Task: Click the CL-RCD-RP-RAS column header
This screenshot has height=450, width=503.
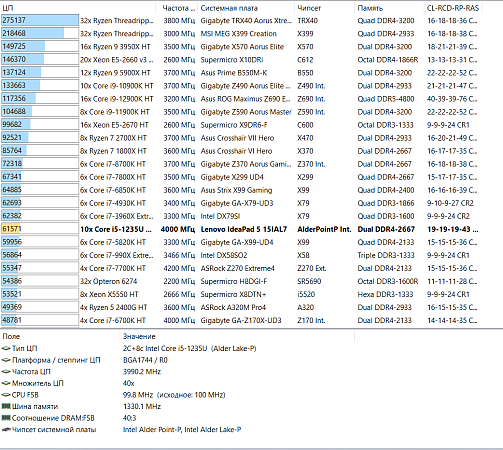Action: (453, 8)
